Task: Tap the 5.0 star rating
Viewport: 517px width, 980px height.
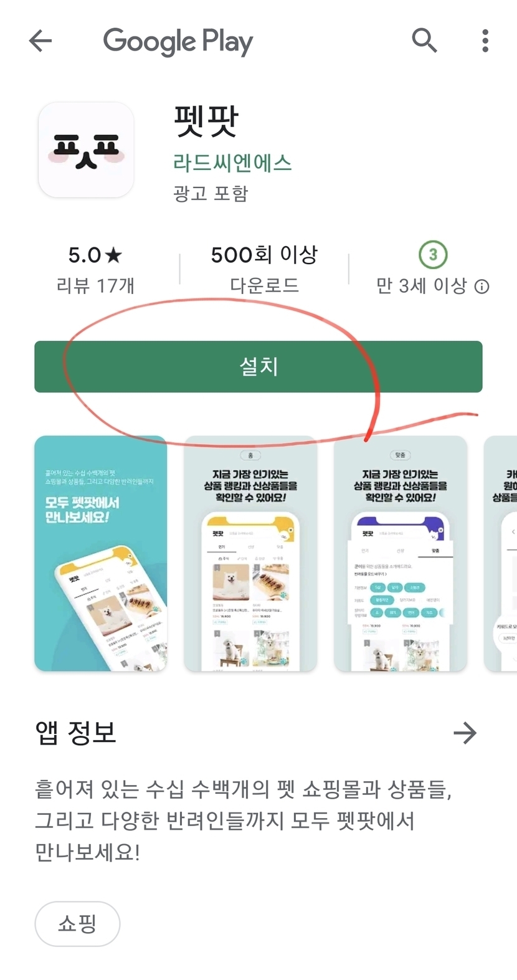Action: [95, 255]
